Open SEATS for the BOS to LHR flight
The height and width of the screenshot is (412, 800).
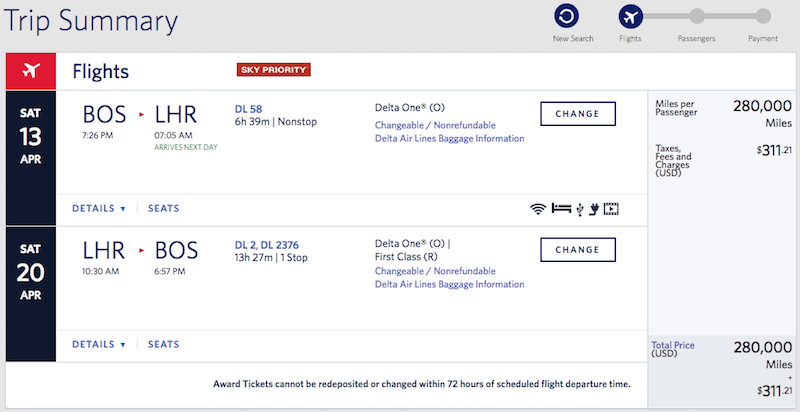click(163, 209)
